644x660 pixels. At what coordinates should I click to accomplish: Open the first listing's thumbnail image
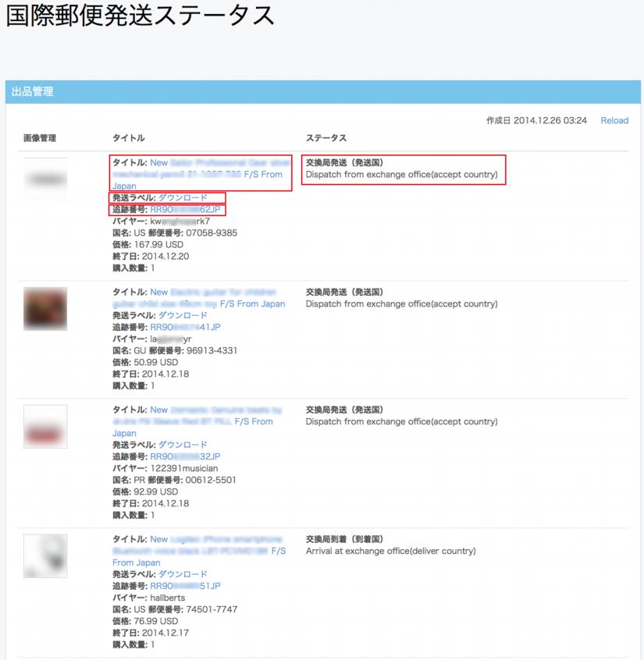click(45, 179)
